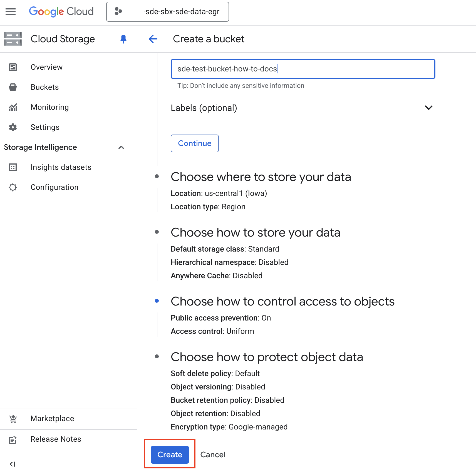Click the Google Cloud logo
476x472 pixels.
(x=61, y=12)
